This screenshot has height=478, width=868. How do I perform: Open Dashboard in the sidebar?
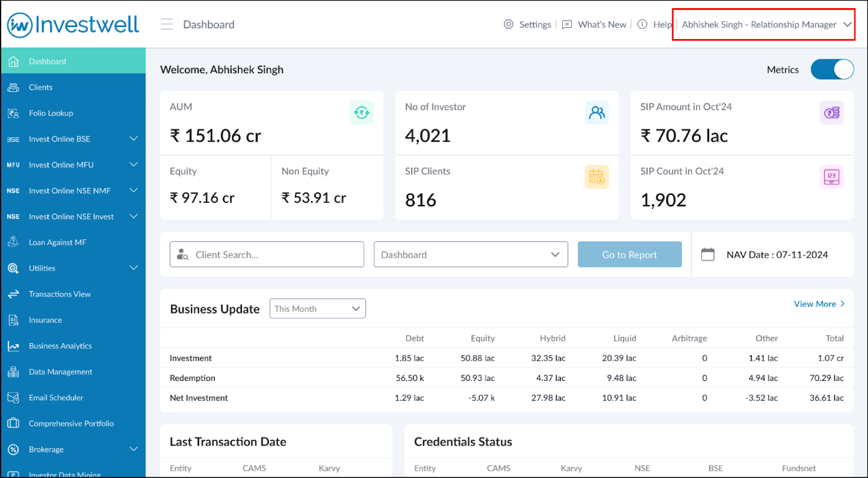pos(73,61)
